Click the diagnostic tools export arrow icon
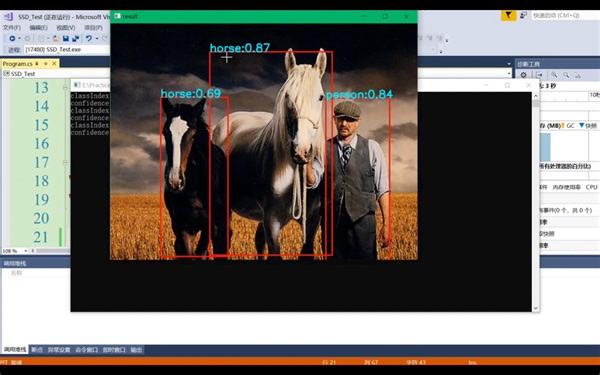 pos(539,75)
